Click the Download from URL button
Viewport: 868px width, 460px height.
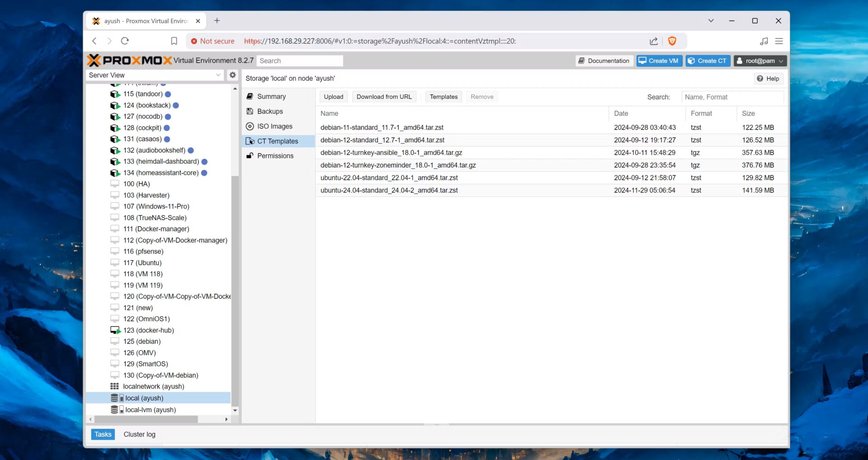[x=384, y=97]
